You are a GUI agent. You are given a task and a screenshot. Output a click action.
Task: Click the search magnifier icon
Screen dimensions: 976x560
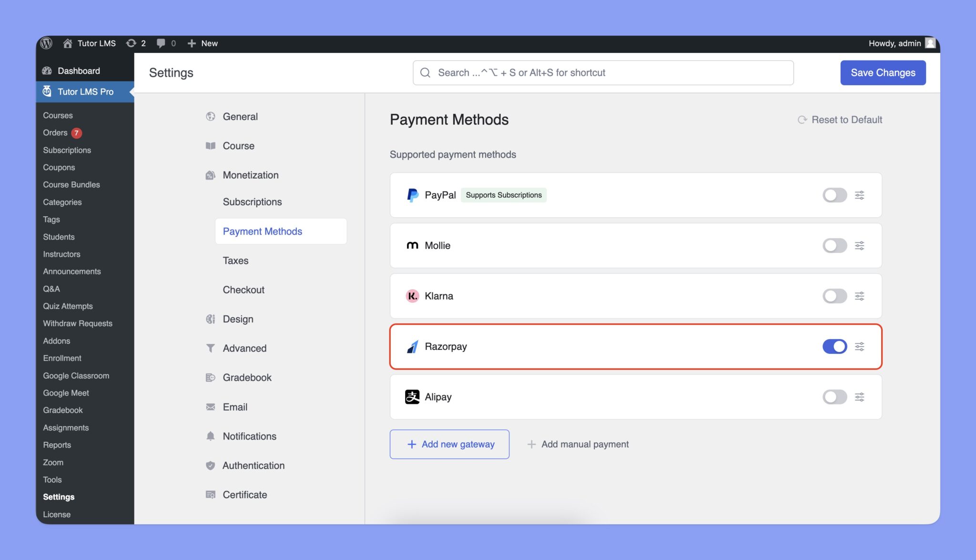pyautogui.click(x=425, y=72)
